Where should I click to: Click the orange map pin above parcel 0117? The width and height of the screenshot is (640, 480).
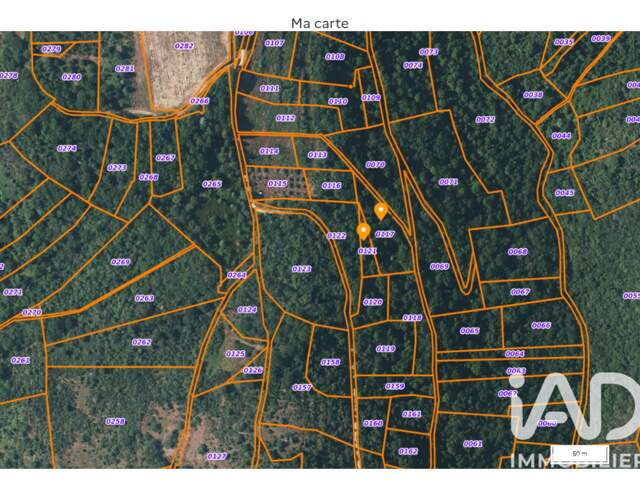tap(381, 211)
